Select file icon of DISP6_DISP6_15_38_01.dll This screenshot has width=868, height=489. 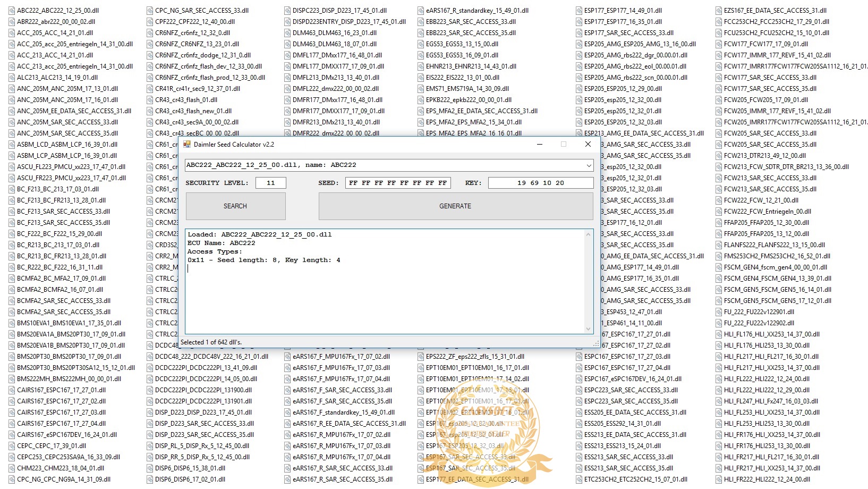tap(150, 468)
